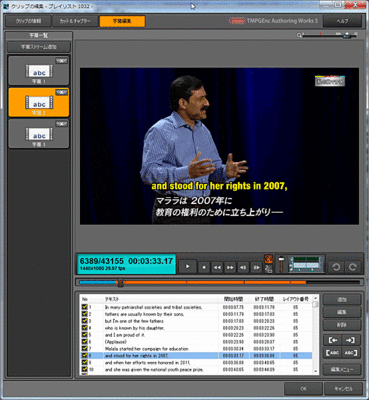Set subtitle end with the right-arrow bracket button
Screen dimensions: 369x400
(350, 340)
